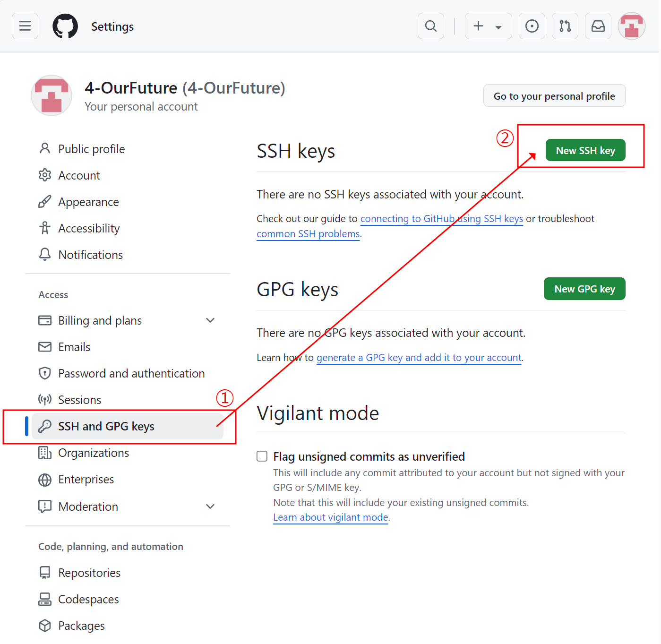Open the user avatar menu in header
Image resolution: width=661 pixels, height=644 pixels.
coord(632,26)
